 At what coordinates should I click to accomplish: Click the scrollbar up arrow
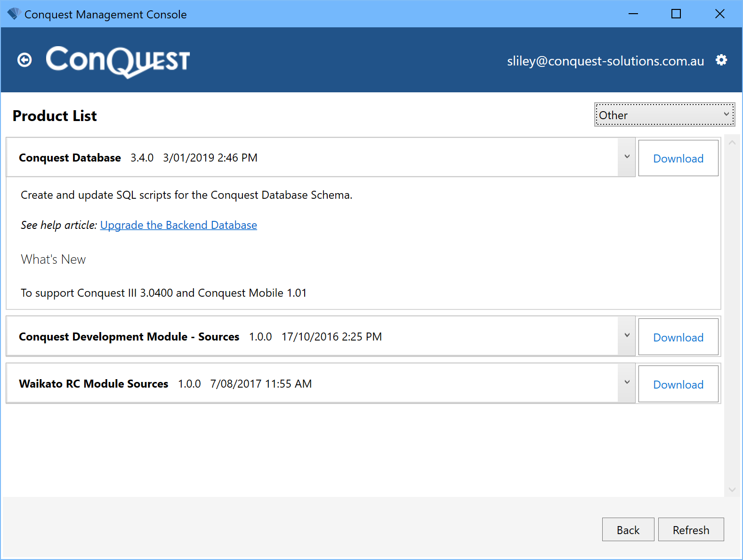pyautogui.click(x=732, y=143)
